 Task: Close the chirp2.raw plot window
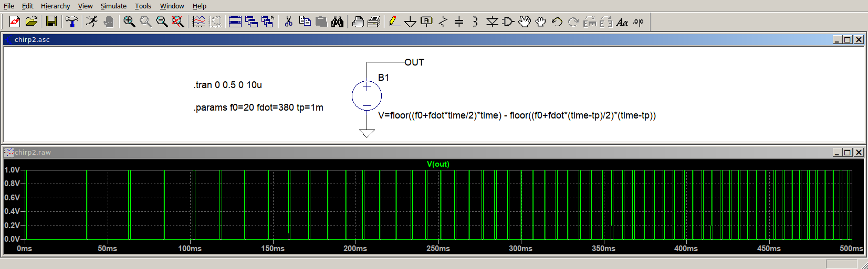click(x=859, y=153)
